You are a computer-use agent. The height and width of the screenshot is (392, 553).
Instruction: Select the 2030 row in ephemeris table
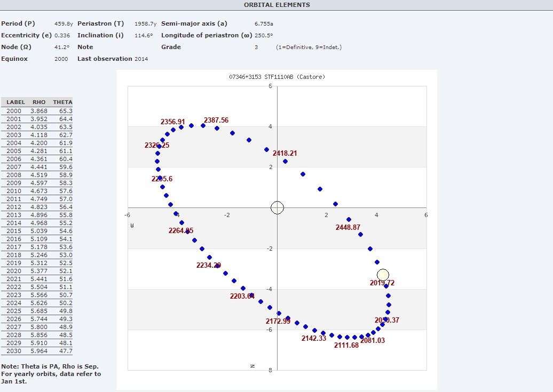(x=37, y=351)
